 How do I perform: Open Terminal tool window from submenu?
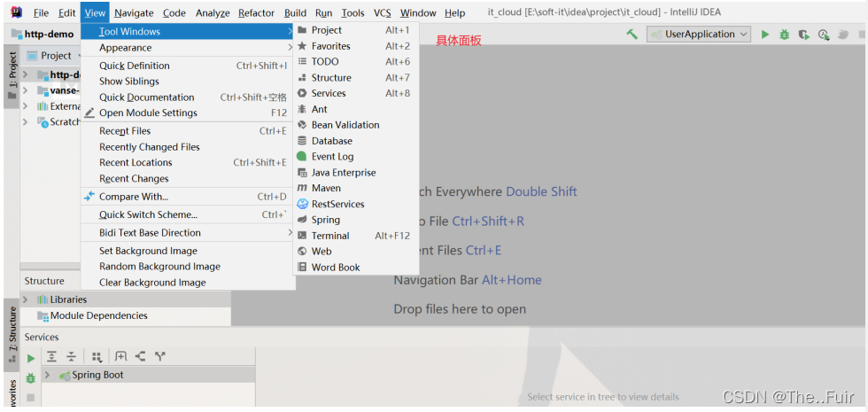[356, 236]
